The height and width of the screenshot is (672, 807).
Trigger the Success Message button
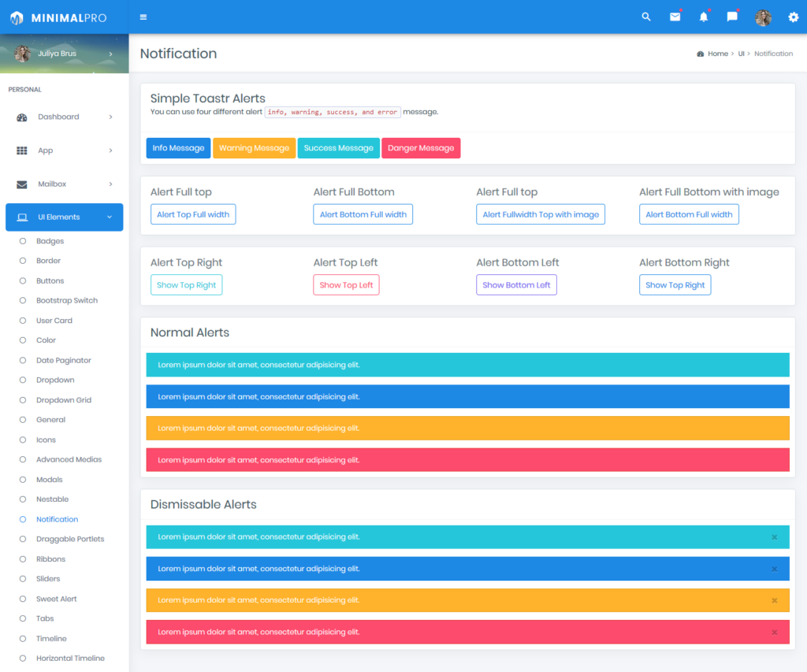[x=338, y=148]
